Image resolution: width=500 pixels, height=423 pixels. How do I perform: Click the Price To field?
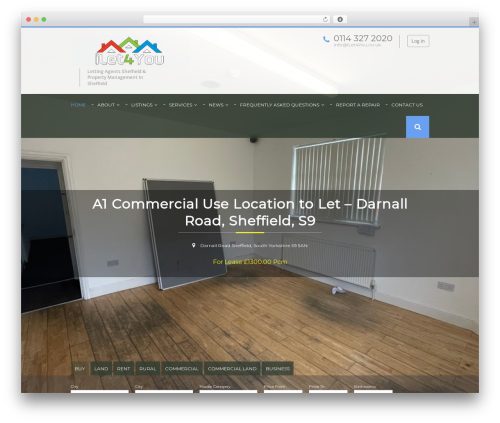328,391
